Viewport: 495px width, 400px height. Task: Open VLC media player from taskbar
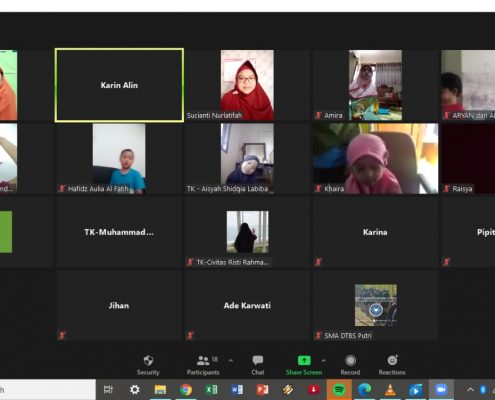pos(390,389)
